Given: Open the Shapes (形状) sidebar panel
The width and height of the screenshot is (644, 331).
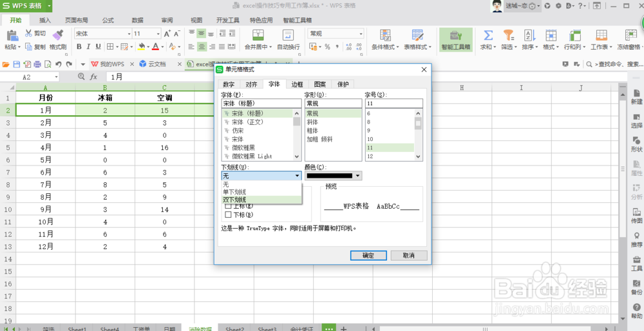Looking at the screenshot, I should click(x=637, y=144).
